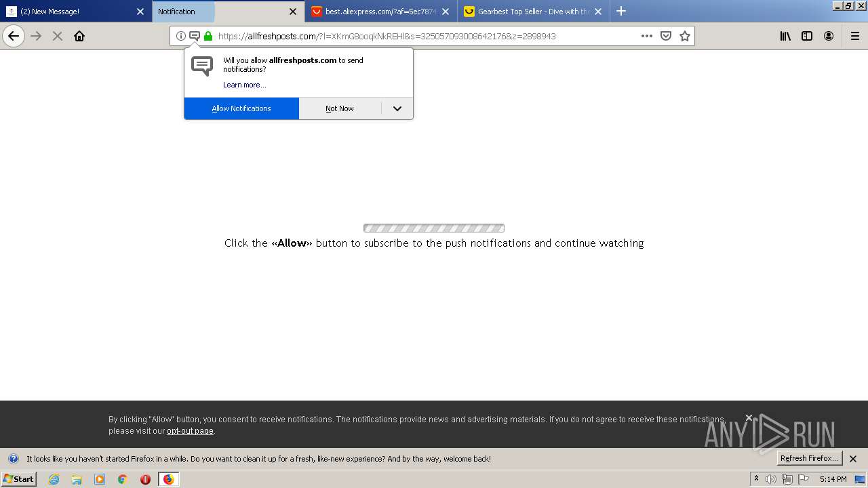Show site information icon in address bar
Image resolution: width=868 pixels, height=488 pixels.
(x=181, y=36)
